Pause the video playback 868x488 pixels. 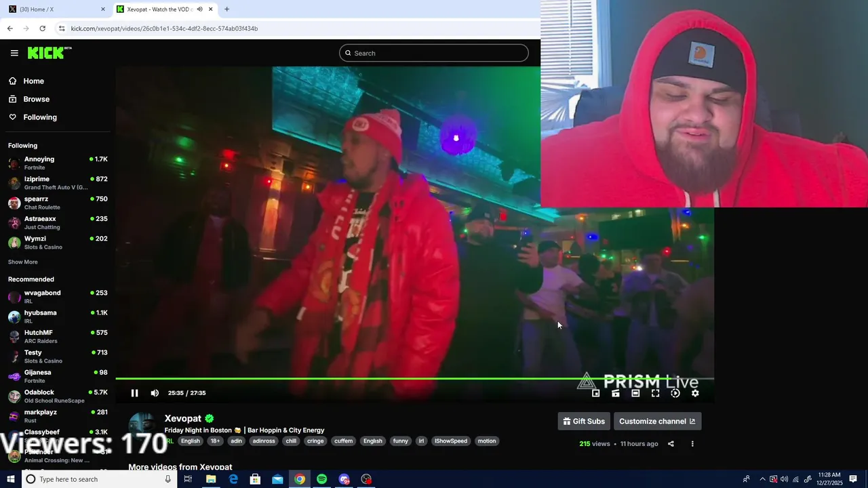[134, 393]
